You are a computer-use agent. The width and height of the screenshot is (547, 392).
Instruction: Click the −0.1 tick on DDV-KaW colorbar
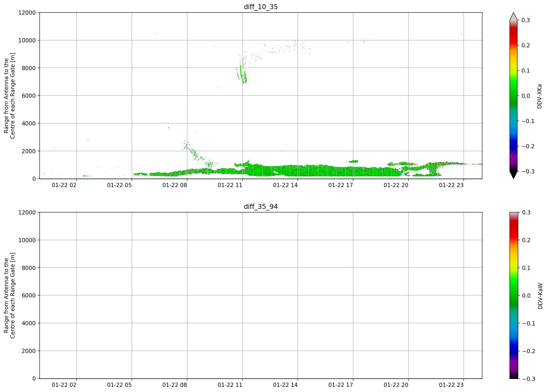pos(529,323)
